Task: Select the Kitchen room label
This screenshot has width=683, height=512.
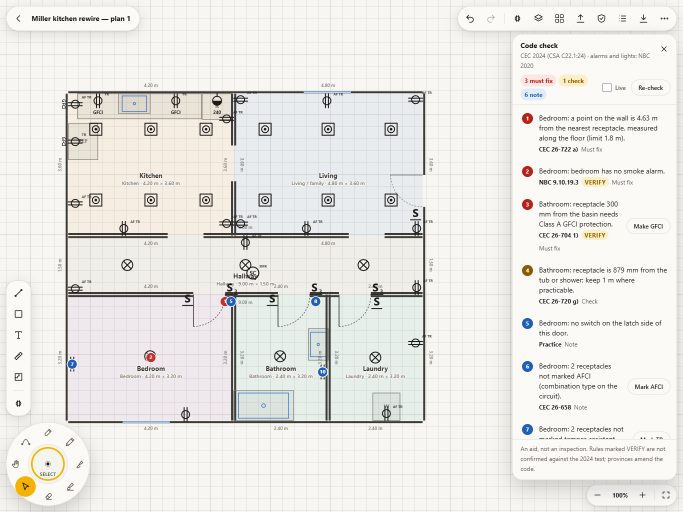Action: 151,176
